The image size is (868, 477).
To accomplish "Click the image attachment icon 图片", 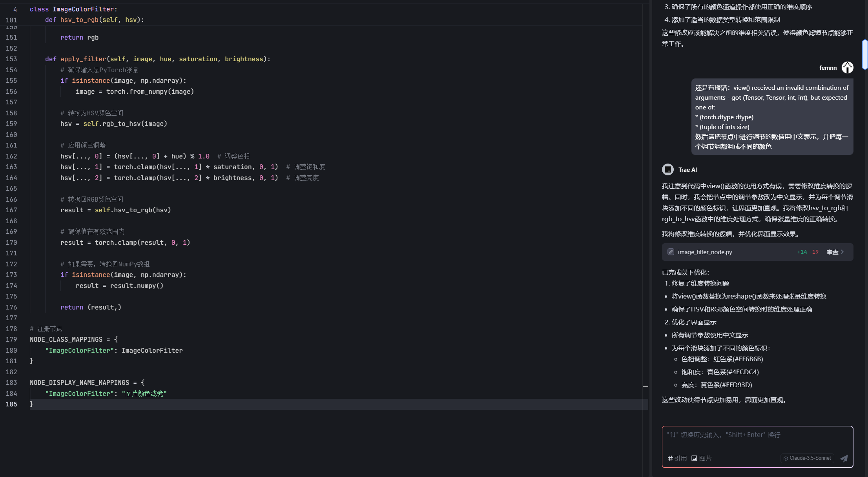I will [x=694, y=458].
